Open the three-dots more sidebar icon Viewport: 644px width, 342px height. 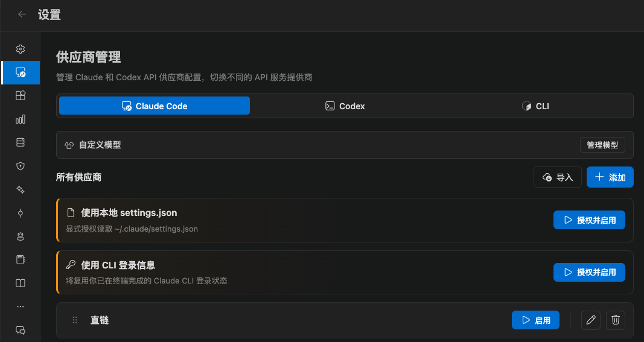pos(21,306)
